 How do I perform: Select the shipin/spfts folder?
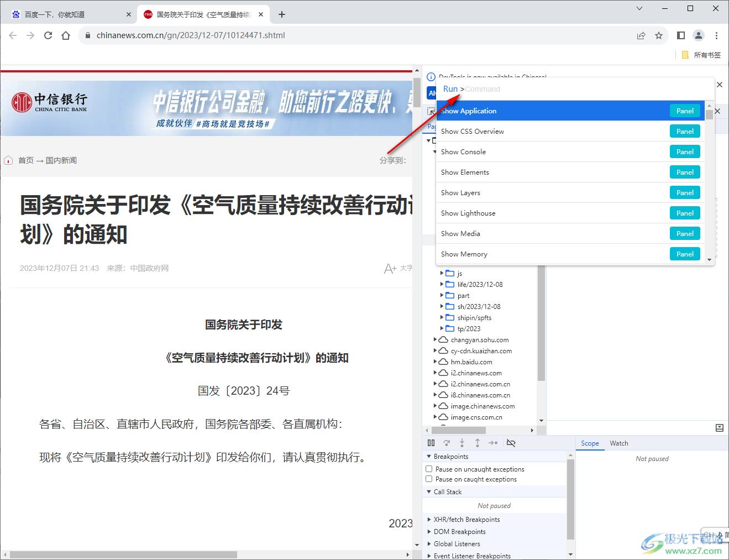[474, 317]
